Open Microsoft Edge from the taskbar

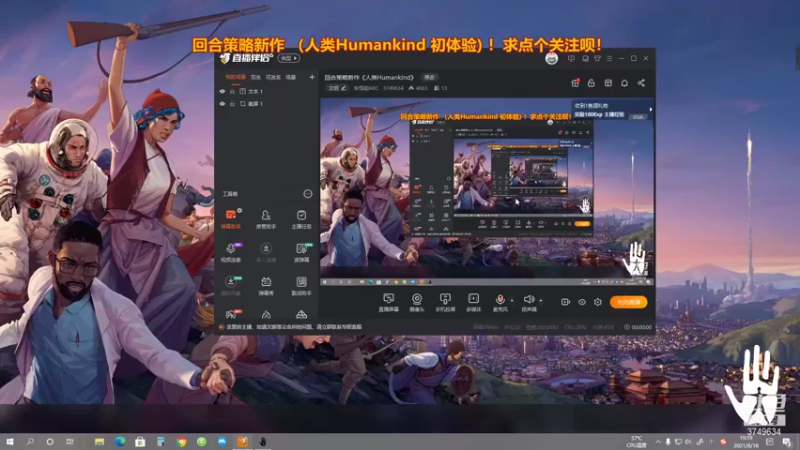[120, 441]
